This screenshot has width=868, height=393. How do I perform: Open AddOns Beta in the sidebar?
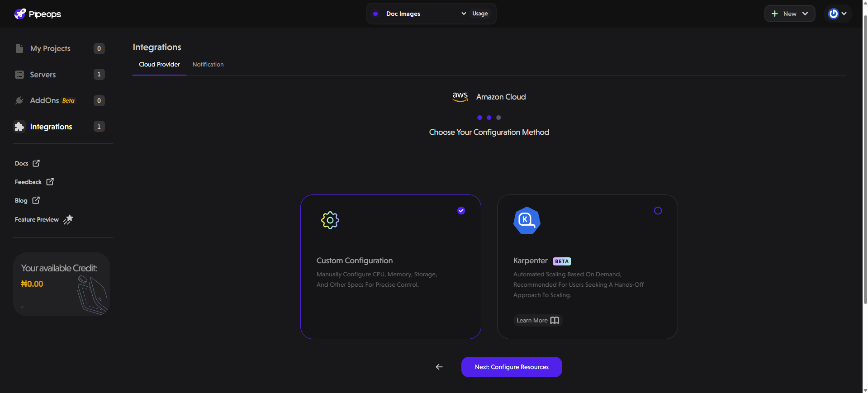pos(60,100)
